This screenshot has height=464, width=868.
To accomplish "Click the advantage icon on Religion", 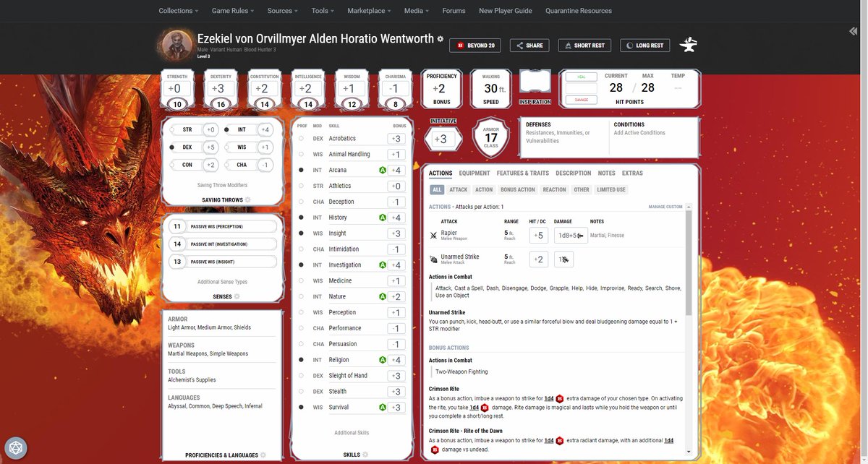I will tap(381, 360).
